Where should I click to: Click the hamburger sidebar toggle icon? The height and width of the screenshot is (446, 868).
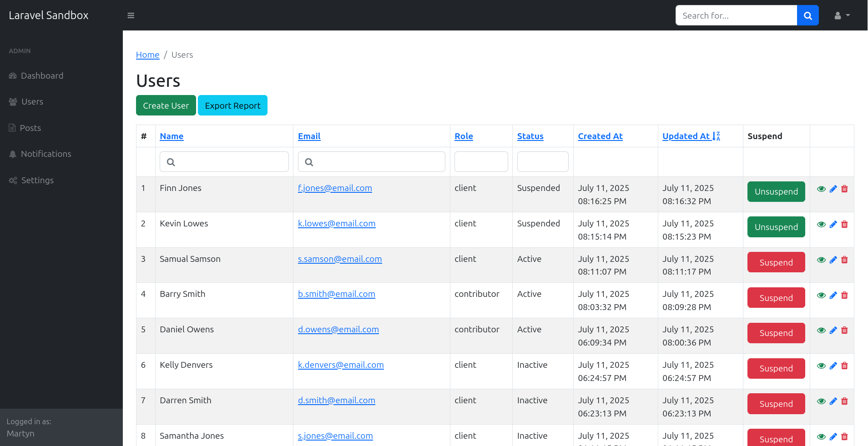(131, 15)
